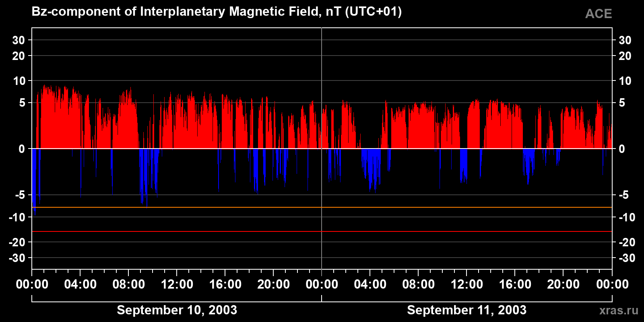Click the orange threshold line near -8 nT
Viewport: 644px width, 322px height.
pyautogui.click(x=322, y=207)
